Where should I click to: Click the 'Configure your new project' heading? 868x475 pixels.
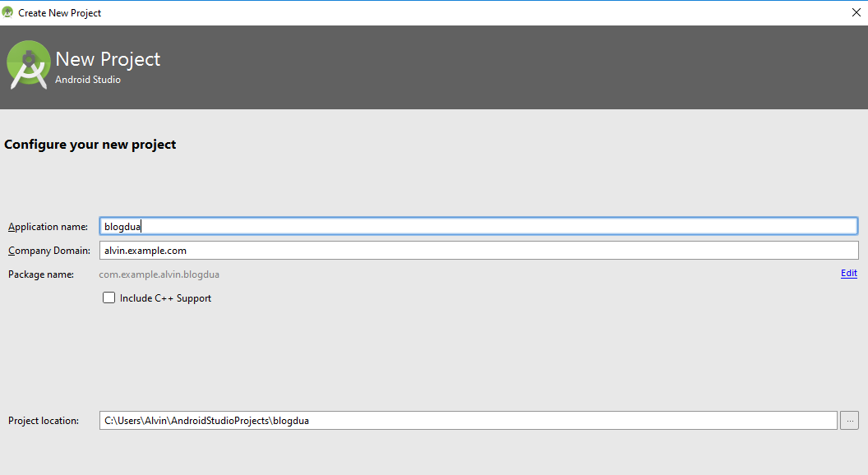tap(91, 144)
